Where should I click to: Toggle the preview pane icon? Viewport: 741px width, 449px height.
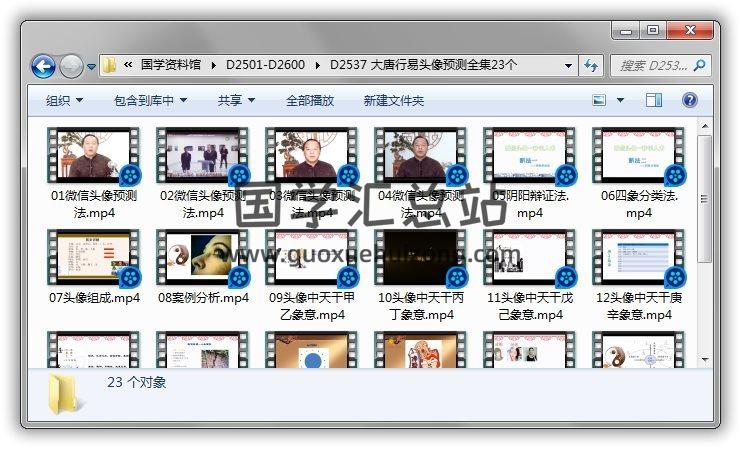click(x=653, y=100)
